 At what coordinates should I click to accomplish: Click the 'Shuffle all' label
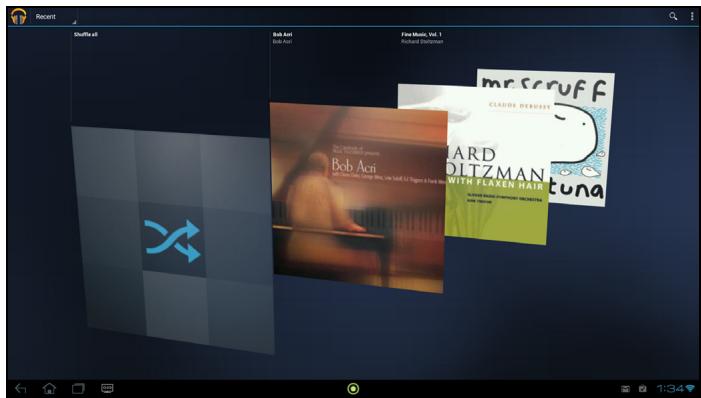[x=86, y=34]
